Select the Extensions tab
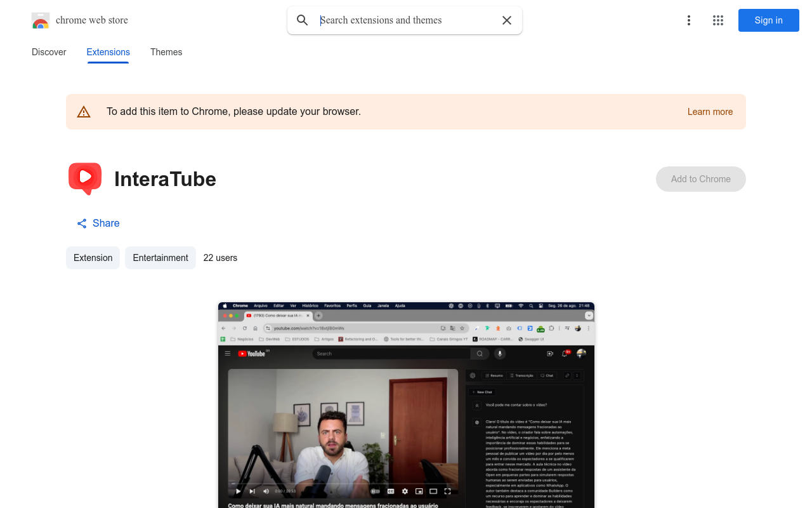 click(x=108, y=52)
